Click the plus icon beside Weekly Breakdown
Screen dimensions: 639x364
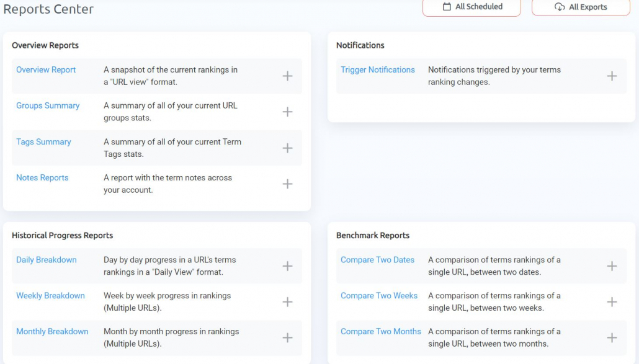coord(287,302)
